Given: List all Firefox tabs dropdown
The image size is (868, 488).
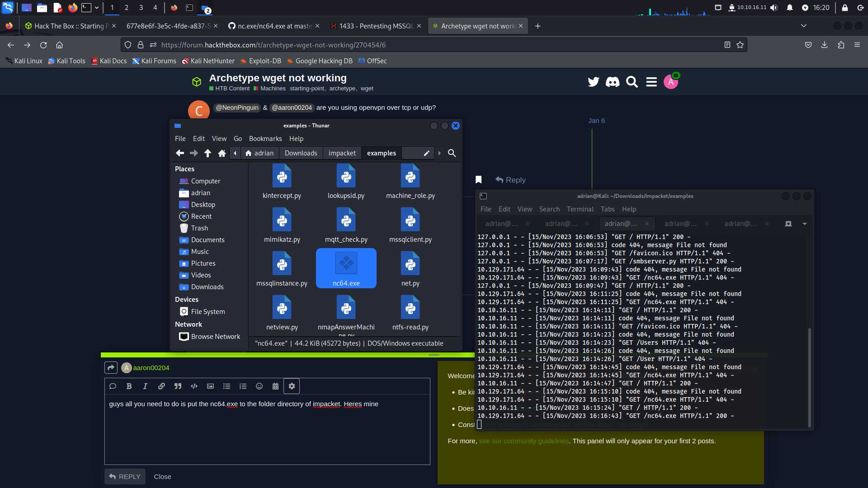Looking at the screenshot, I should tap(804, 26).
